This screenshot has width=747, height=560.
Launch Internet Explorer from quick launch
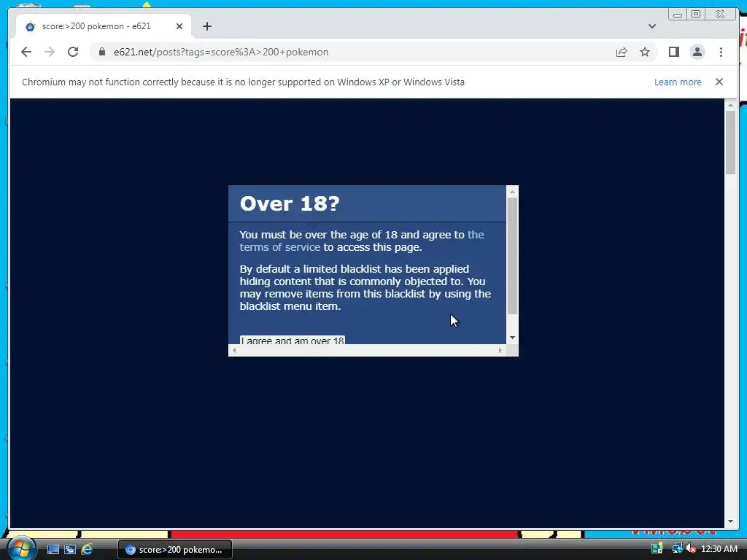point(87,550)
